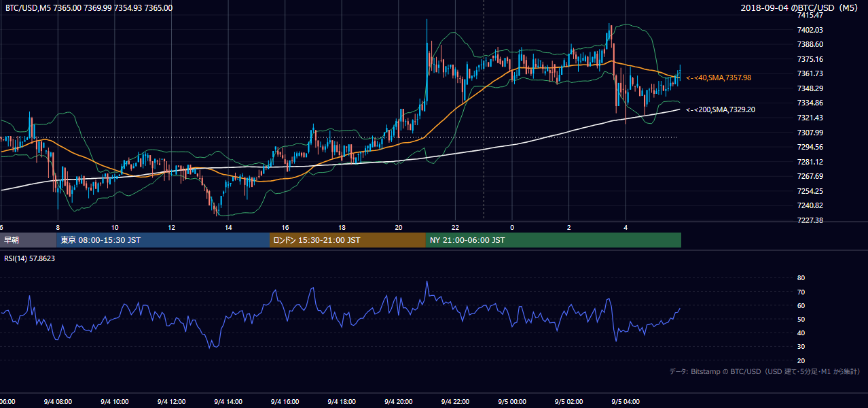The width and height of the screenshot is (868, 408).
Task: Click the 9/4 16:00 bottom time label
Action: pos(285,402)
